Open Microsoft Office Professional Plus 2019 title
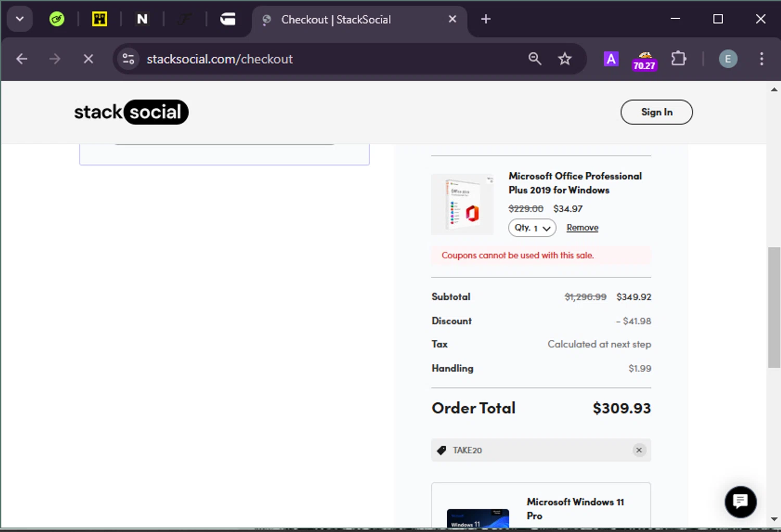The image size is (781, 532). [575, 183]
